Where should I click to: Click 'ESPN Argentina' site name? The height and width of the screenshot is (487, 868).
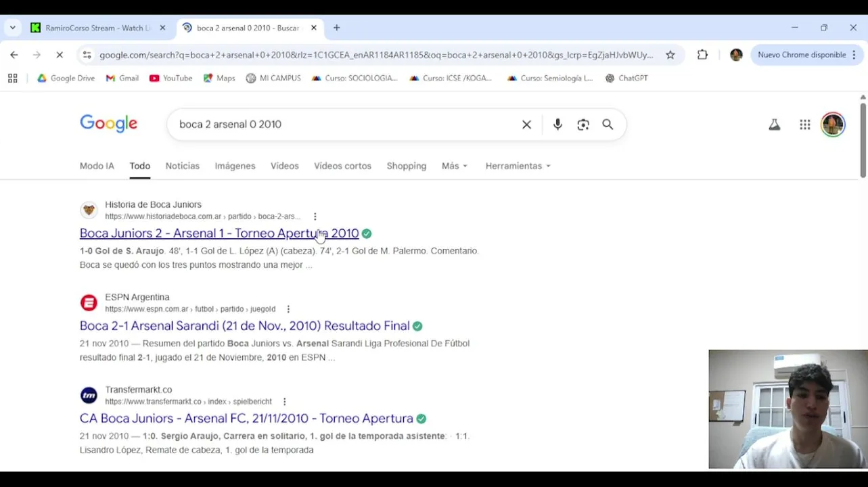[137, 297]
